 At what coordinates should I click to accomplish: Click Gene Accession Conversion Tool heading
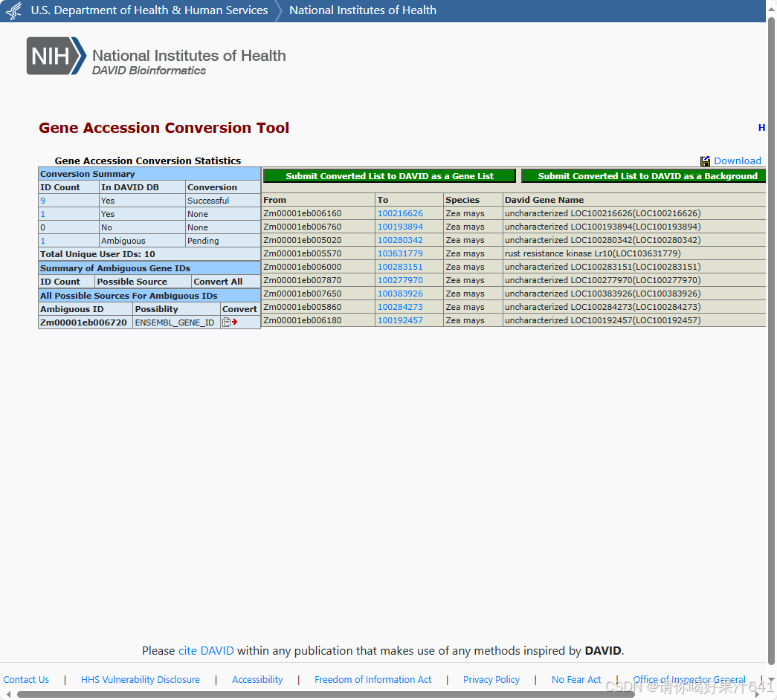pos(164,128)
